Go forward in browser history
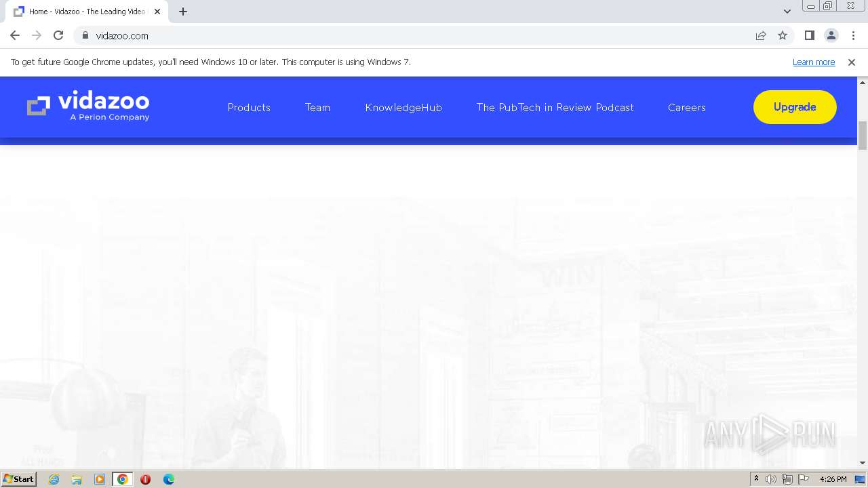This screenshot has height=488, width=868. coord(37,35)
